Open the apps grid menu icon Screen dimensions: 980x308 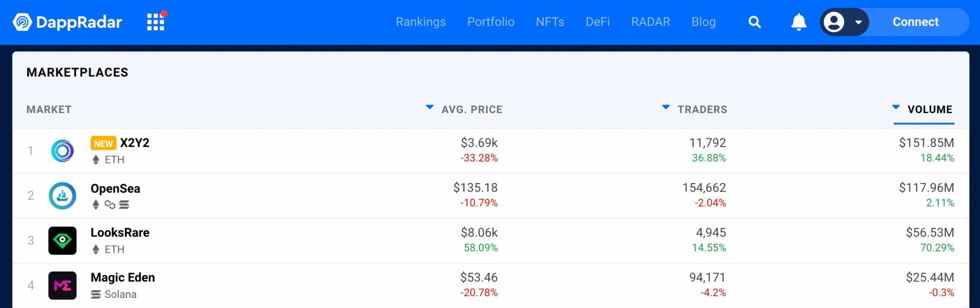pyautogui.click(x=156, y=22)
